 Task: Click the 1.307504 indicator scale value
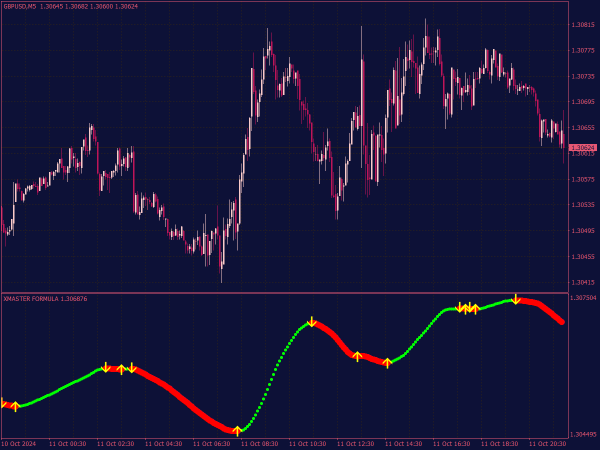pos(584,298)
